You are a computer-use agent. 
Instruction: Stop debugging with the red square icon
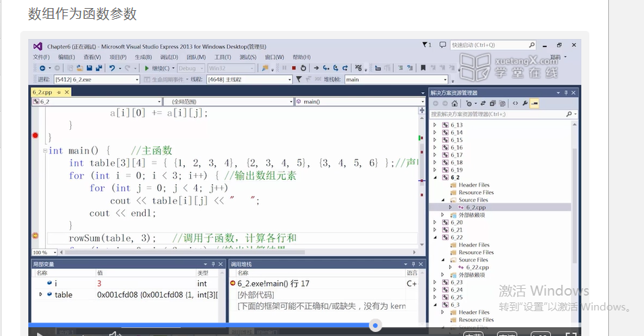(x=293, y=68)
